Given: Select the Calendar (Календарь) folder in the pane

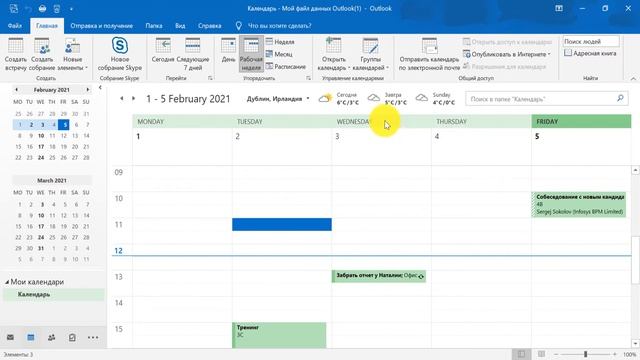Looking at the screenshot, I should [x=53, y=294].
